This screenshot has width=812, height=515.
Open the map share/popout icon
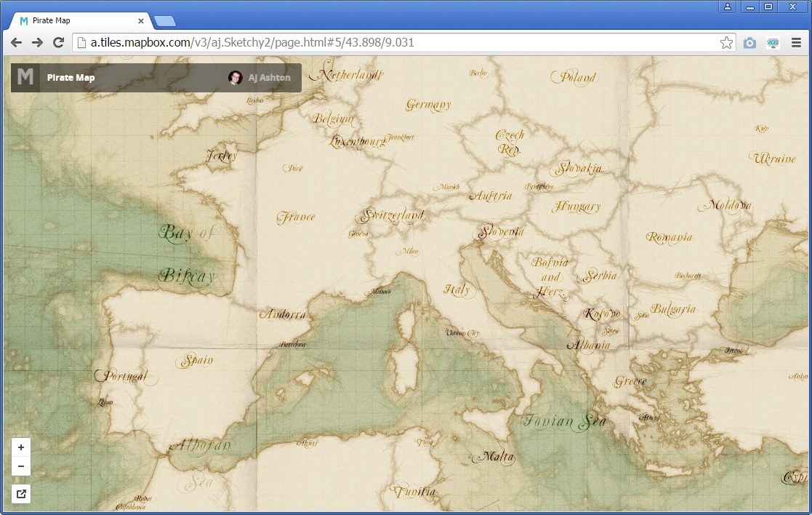21,494
